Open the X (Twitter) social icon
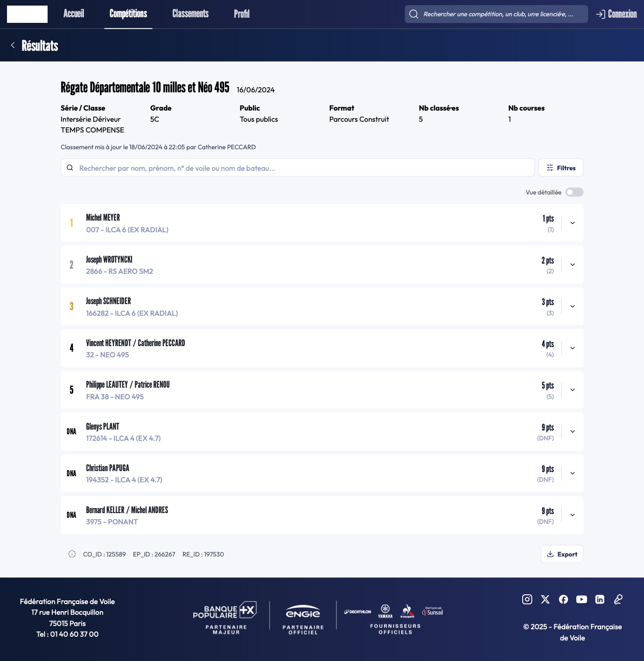Screen dimensions: 644x661 click(x=545, y=599)
